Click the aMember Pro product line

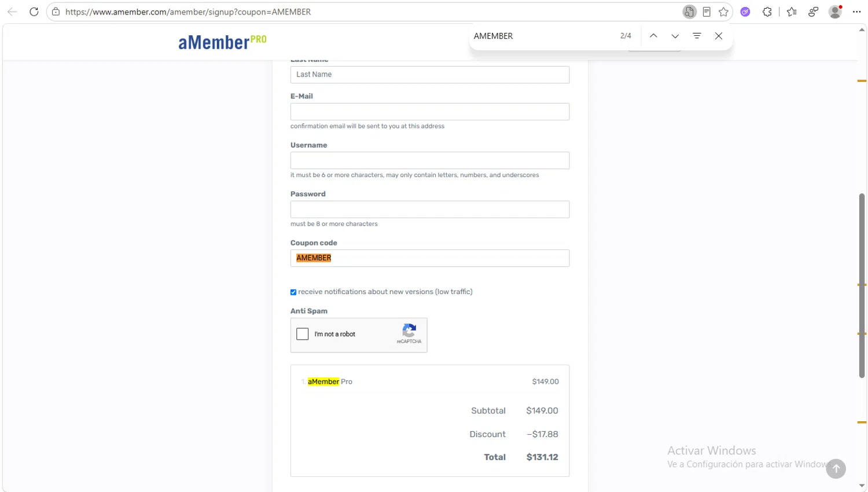click(x=430, y=381)
